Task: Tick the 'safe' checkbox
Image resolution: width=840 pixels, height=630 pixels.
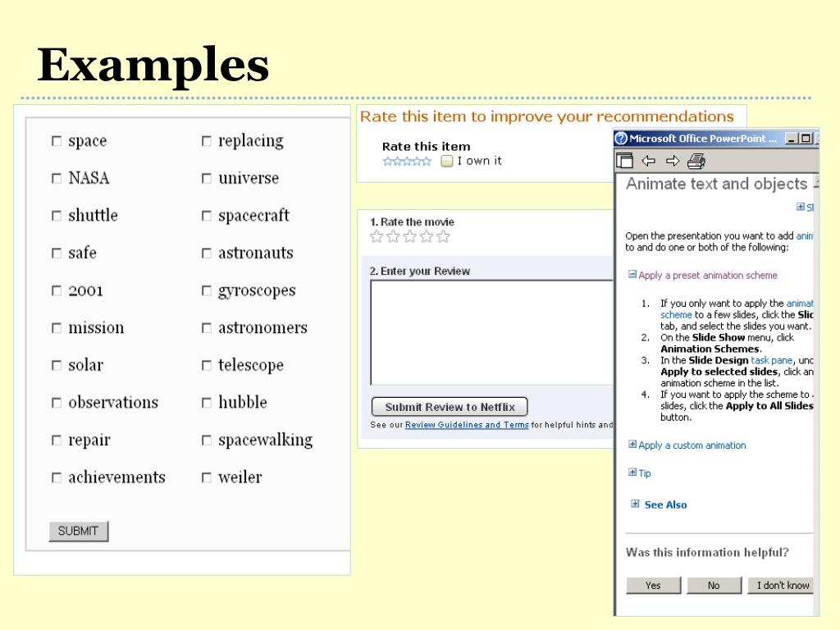Action: point(57,253)
